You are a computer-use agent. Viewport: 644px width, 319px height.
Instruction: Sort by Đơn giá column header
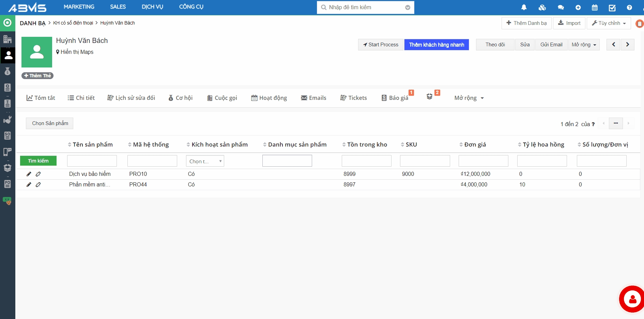[475, 145]
